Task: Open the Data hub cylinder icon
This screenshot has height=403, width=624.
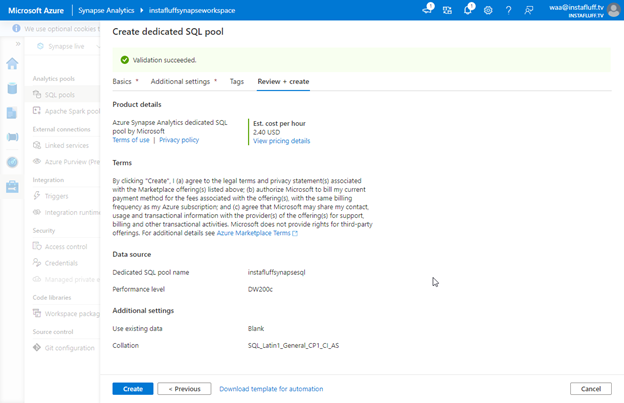Action: (12, 88)
